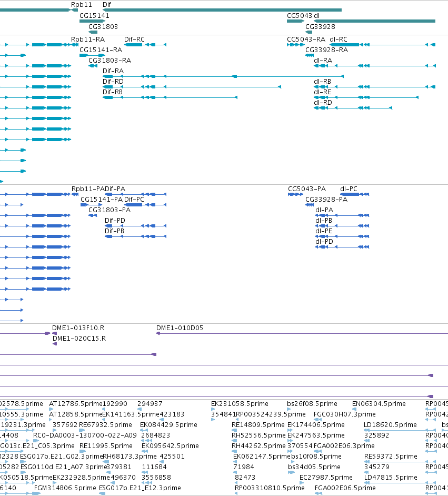The image size is (448, 496).
Task: Select the dl-RB transcript label
Action: tap(323, 81)
